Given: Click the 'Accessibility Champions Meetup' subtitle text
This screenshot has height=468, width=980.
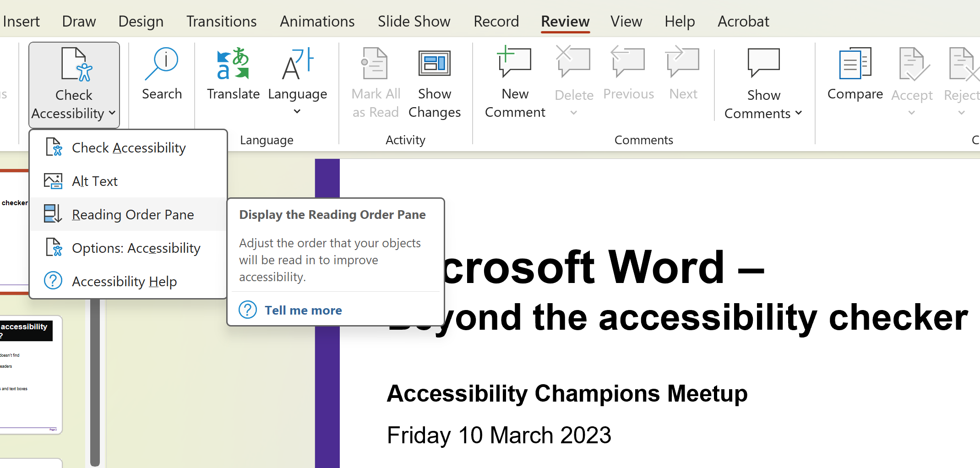Looking at the screenshot, I should coord(567,393).
